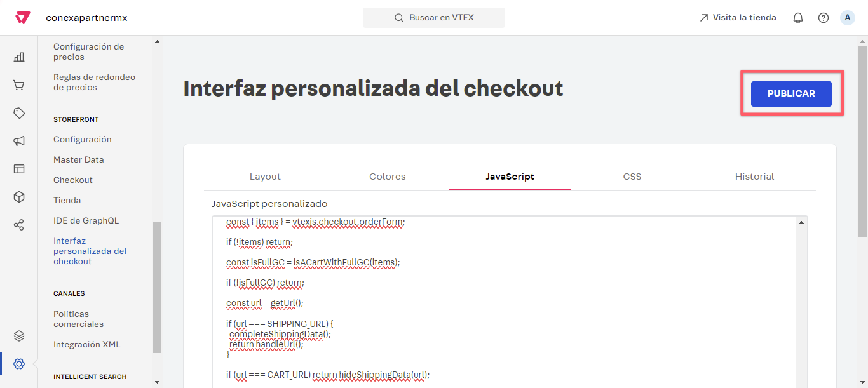Click the Buscar en VTEX search field

433,18
